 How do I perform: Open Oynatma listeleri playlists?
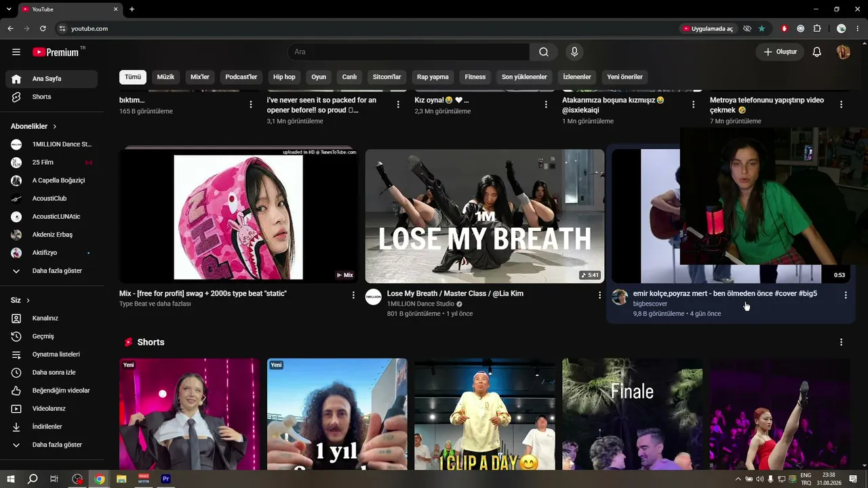(52, 354)
